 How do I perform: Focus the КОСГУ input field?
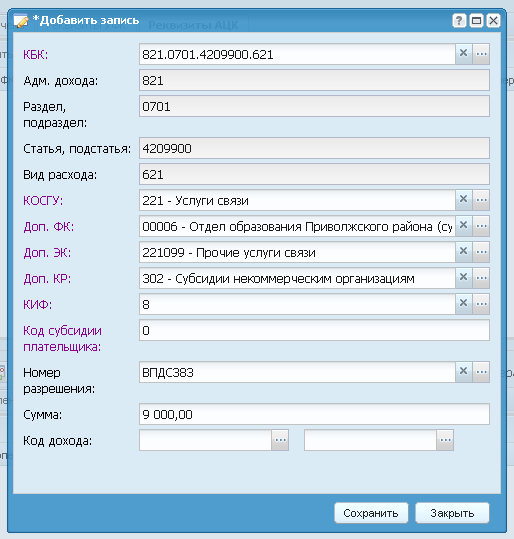[x=297, y=200]
